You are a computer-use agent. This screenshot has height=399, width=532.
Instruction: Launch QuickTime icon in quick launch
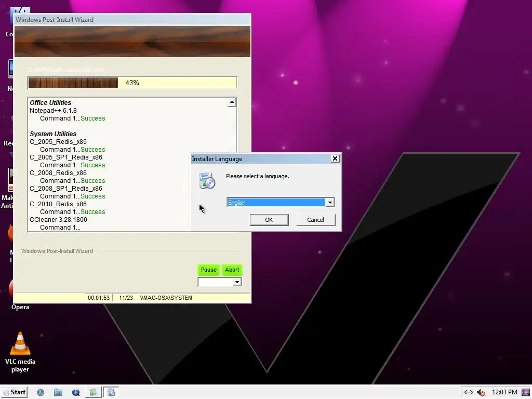76,393
